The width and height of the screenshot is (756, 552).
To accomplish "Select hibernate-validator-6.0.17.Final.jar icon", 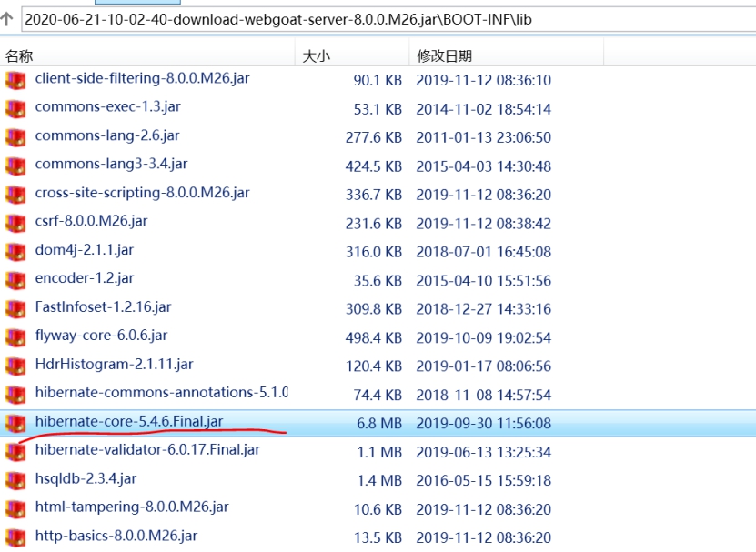I will [x=15, y=452].
